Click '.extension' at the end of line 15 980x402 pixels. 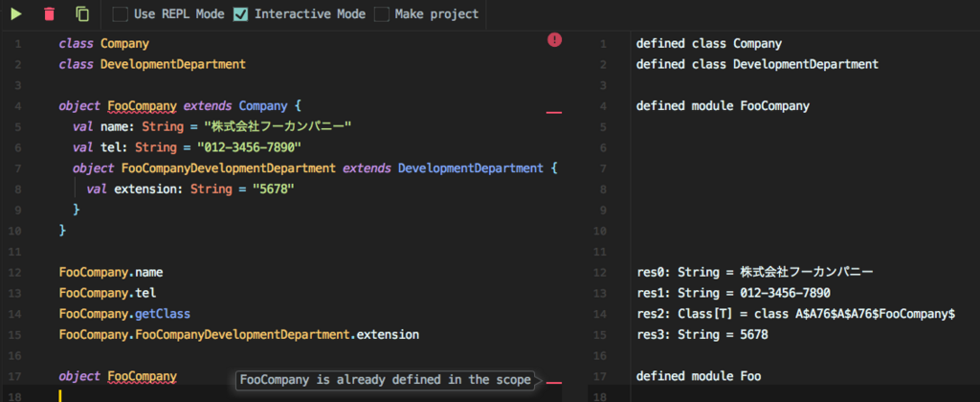click(x=384, y=334)
